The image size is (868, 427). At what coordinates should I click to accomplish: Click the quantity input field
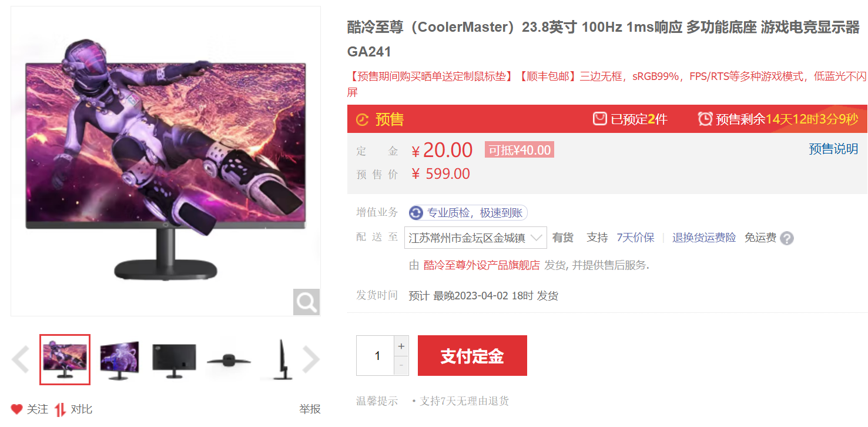tap(375, 356)
